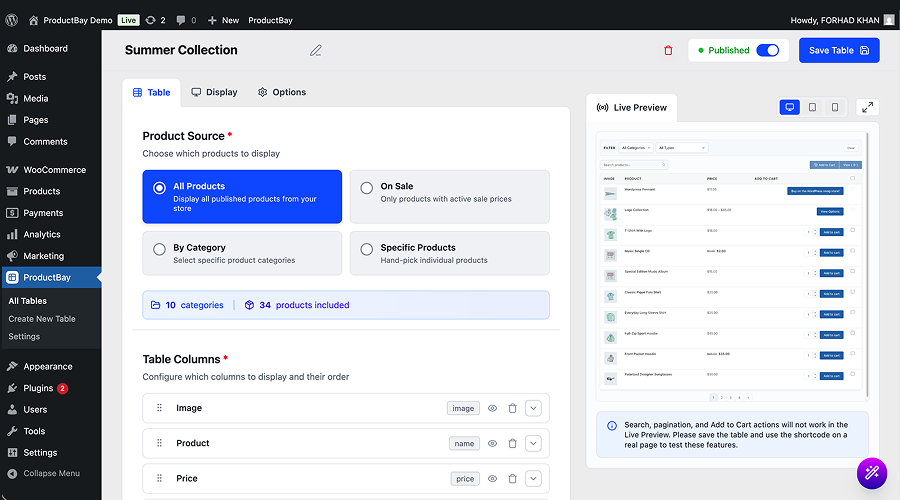Delete the Image column with trash icon
The image size is (900, 500).
point(512,408)
